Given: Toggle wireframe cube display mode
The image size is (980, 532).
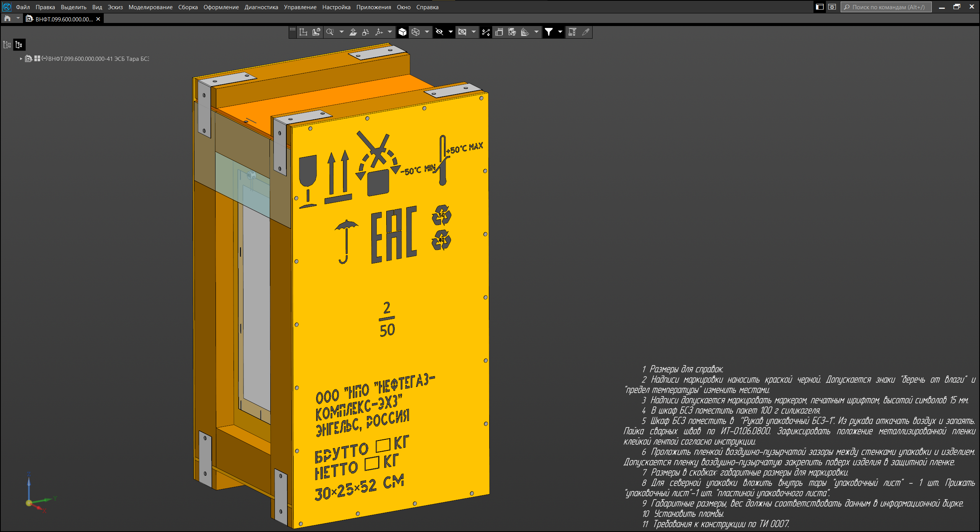Looking at the screenshot, I should 416,32.
